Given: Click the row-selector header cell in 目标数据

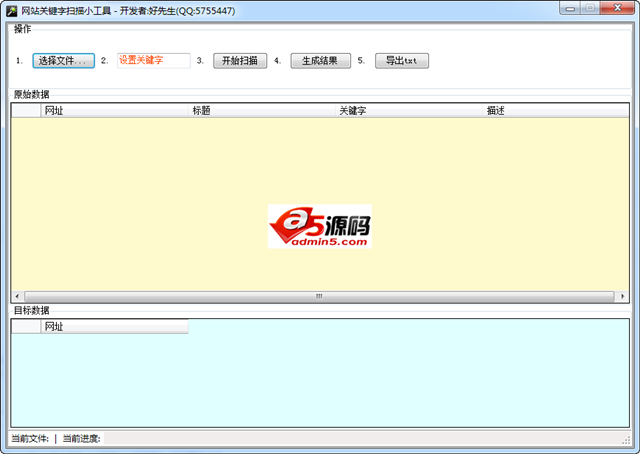Looking at the screenshot, I should [x=26, y=327].
